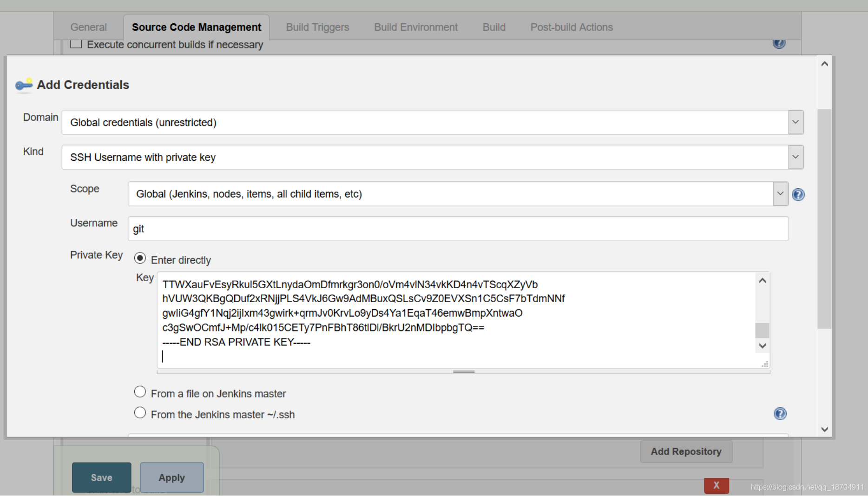The image size is (868, 496).
Task: Expand the Scope dropdown
Action: tap(458, 194)
